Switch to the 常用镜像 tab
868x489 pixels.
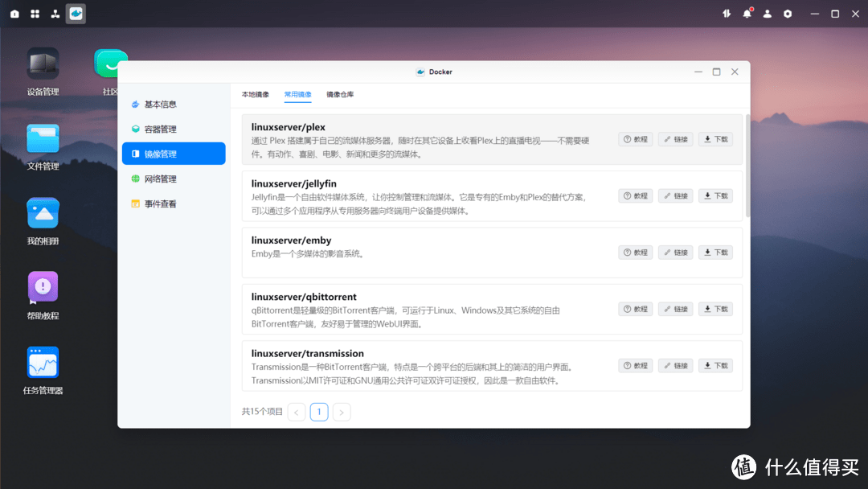point(298,95)
